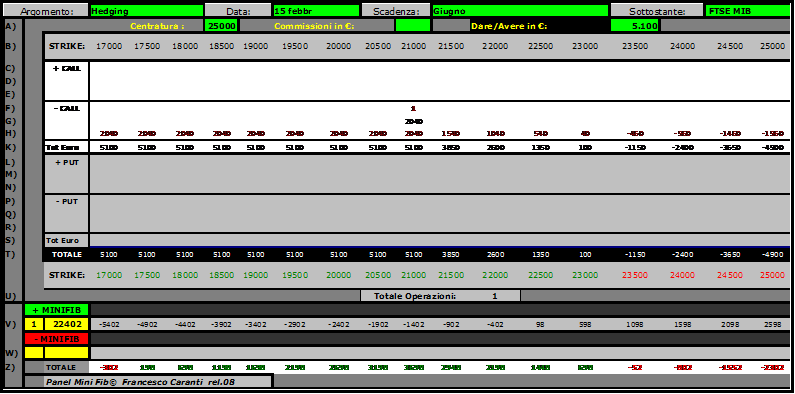Click the green 21000 strike in lower row
The image size is (795, 394).
click(413, 275)
